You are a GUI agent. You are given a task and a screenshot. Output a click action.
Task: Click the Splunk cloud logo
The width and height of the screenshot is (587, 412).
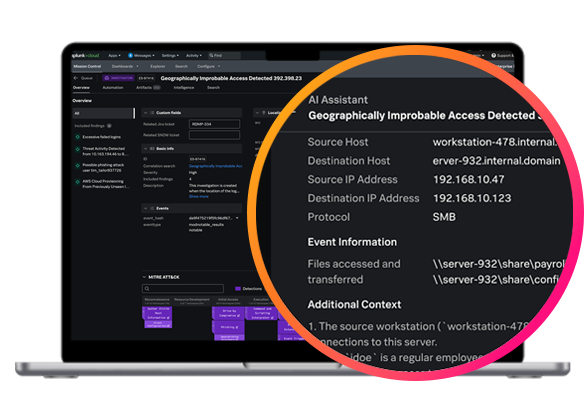[86, 55]
